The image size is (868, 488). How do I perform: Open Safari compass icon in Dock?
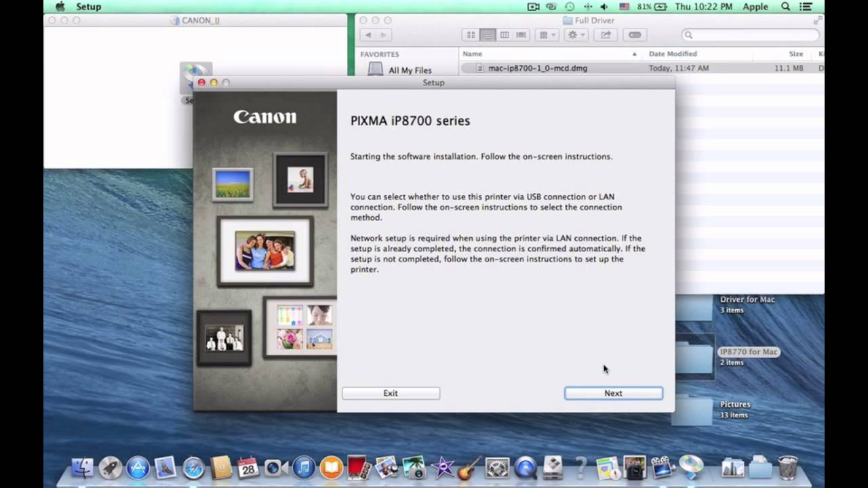click(x=193, y=468)
